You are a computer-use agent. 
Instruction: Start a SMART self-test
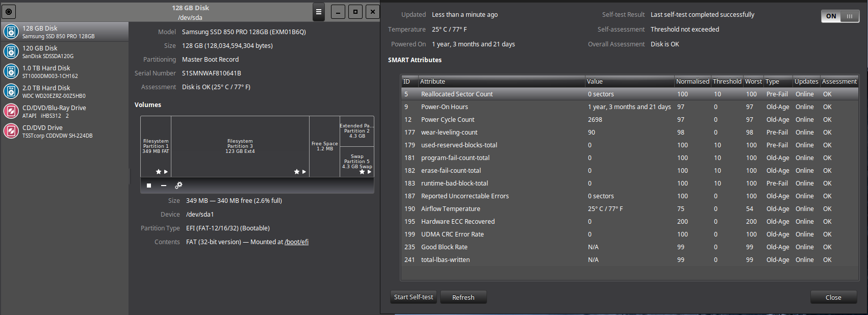point(413,297)
